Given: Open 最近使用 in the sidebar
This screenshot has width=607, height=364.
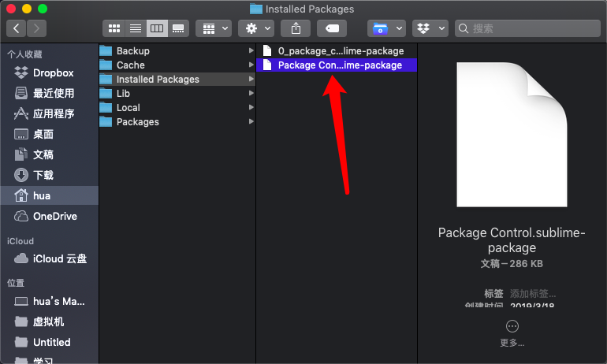Looking at the screenshot, I should pyautogui.click(x=50, y=93).
